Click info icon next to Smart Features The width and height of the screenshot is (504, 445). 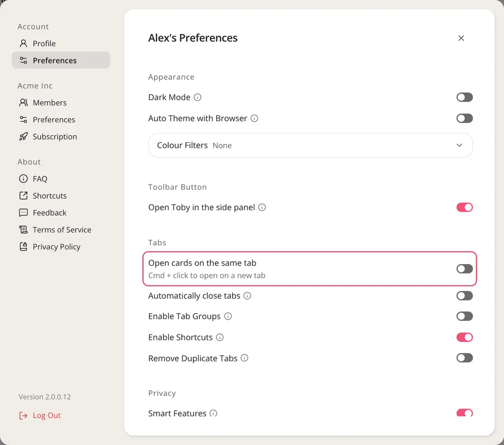tap(213, 413)
